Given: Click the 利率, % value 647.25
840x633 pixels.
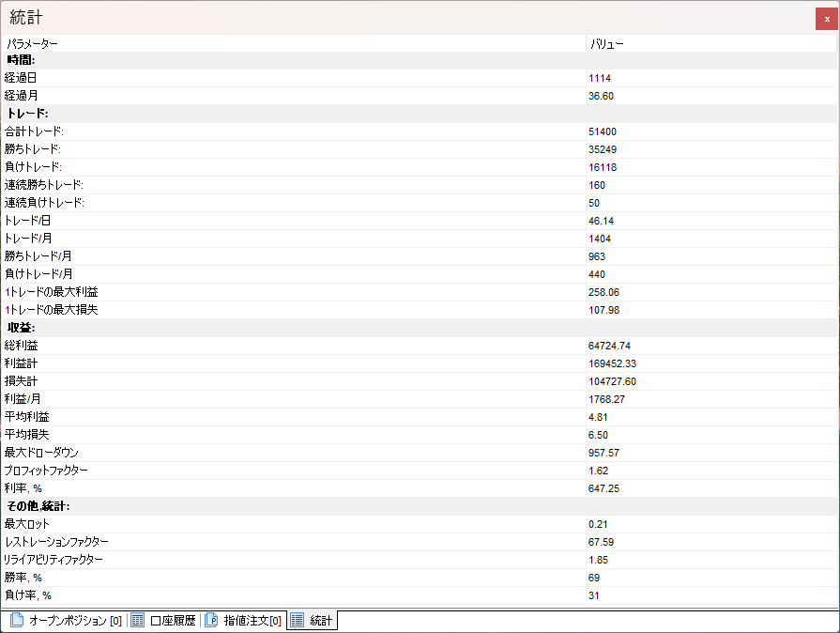Looking at the screenshot, I should coord(603,488).
